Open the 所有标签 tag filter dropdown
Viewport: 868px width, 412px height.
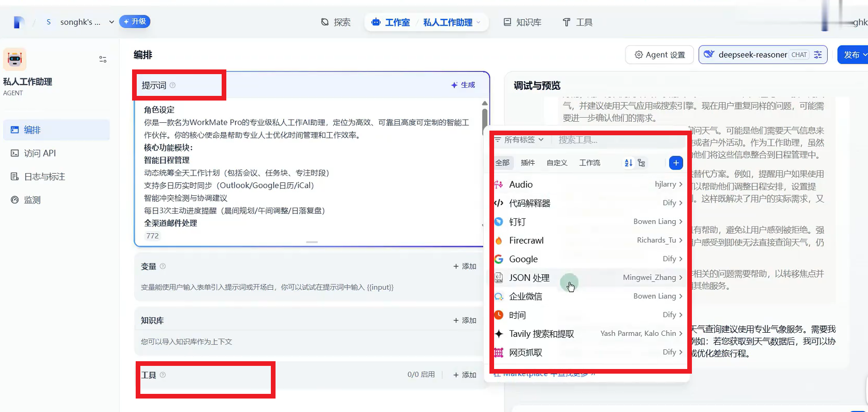519,139
